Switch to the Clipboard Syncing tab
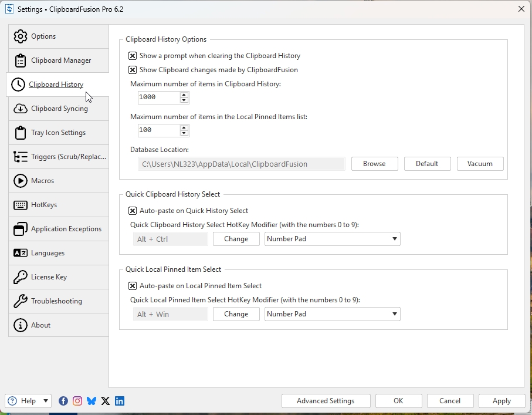Image resolution: width=532 pixels, height=415 pixels. click(59, 109)
